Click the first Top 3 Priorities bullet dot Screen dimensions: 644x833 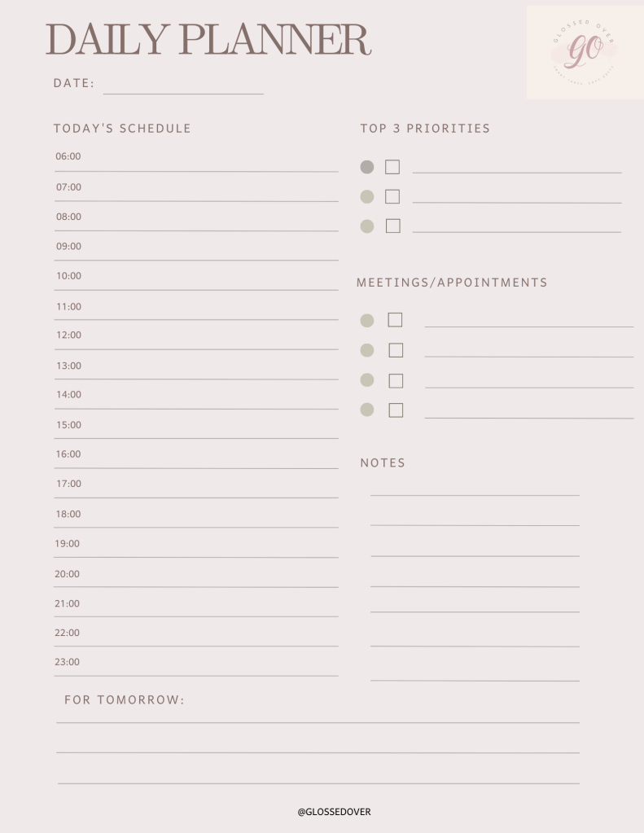coord(367,167)
